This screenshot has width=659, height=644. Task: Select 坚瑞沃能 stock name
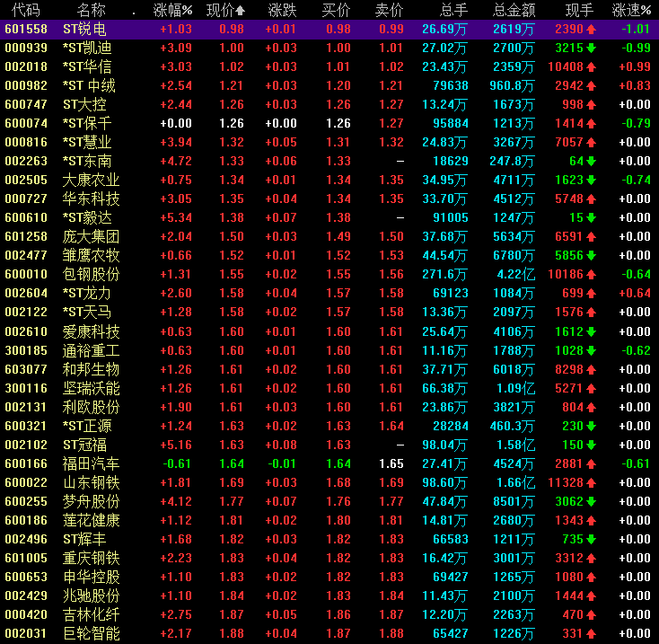92,388
